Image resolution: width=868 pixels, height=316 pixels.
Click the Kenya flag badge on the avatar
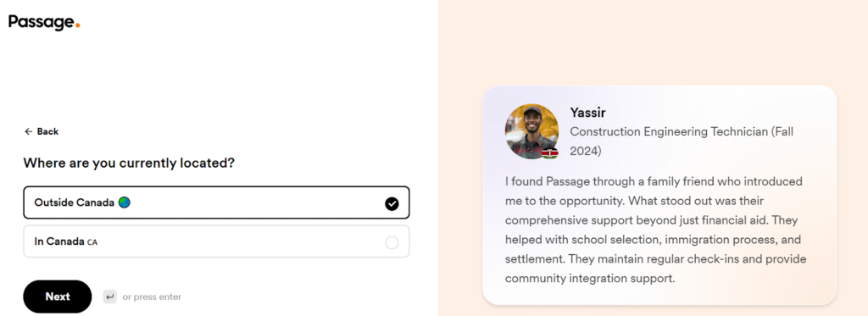coord(549,153)
